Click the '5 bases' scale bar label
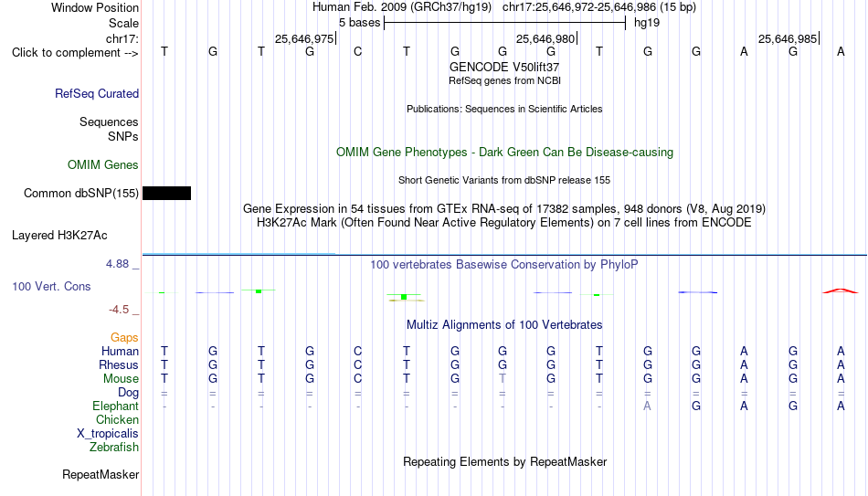 tap(360, 23)
